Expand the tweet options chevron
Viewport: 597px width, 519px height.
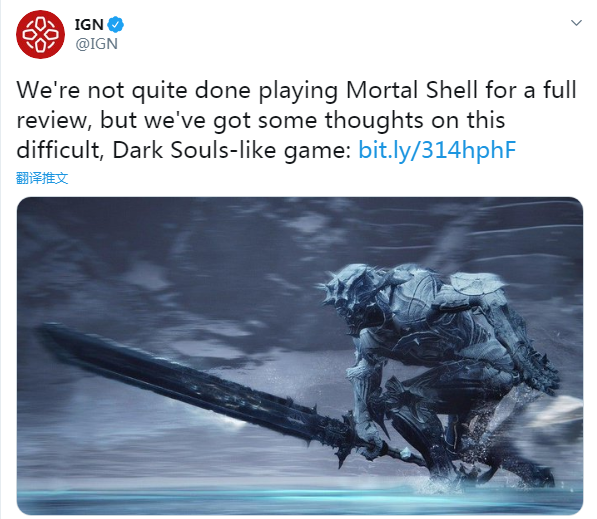coord(576,23)
